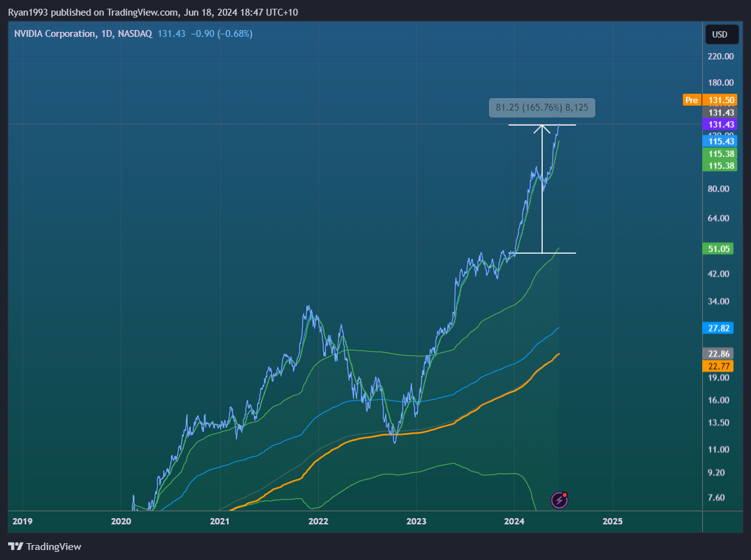Click the NVIDIA Corporation symbol title
This screenshot has height=560, width=751.
(55, 34)
